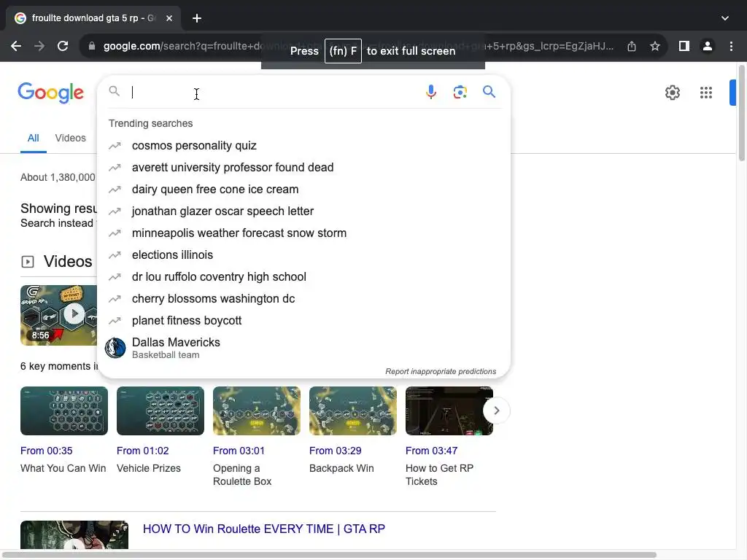The height and width of the screenshot is (560, 747).
Task: Click the site lock icon
Action: pyautogui.click(x=92, y=46)
